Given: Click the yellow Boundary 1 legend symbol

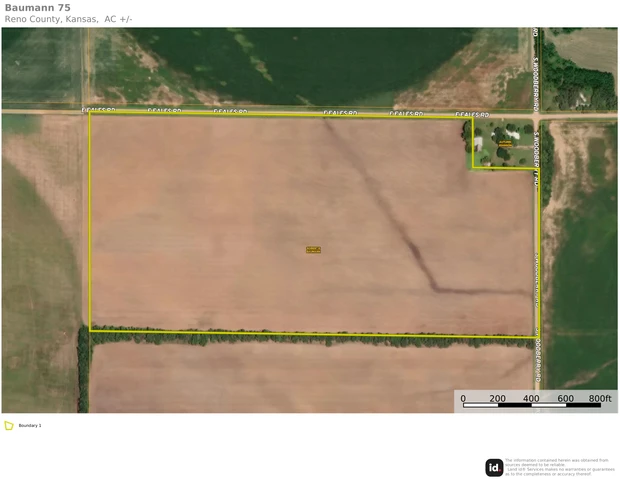Looking at the screenshot, I should (x=9, y=425).
